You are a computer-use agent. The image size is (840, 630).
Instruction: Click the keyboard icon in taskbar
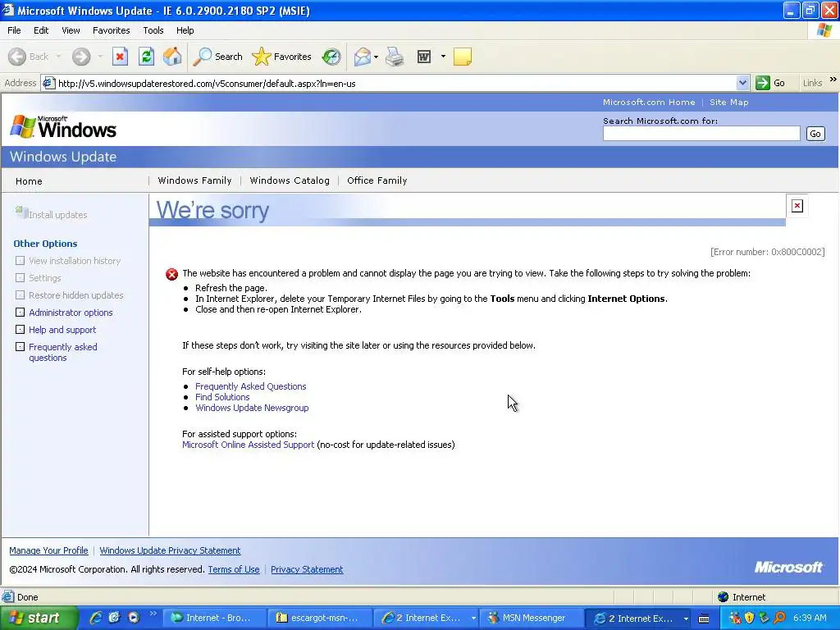click(x=704, y=619)
